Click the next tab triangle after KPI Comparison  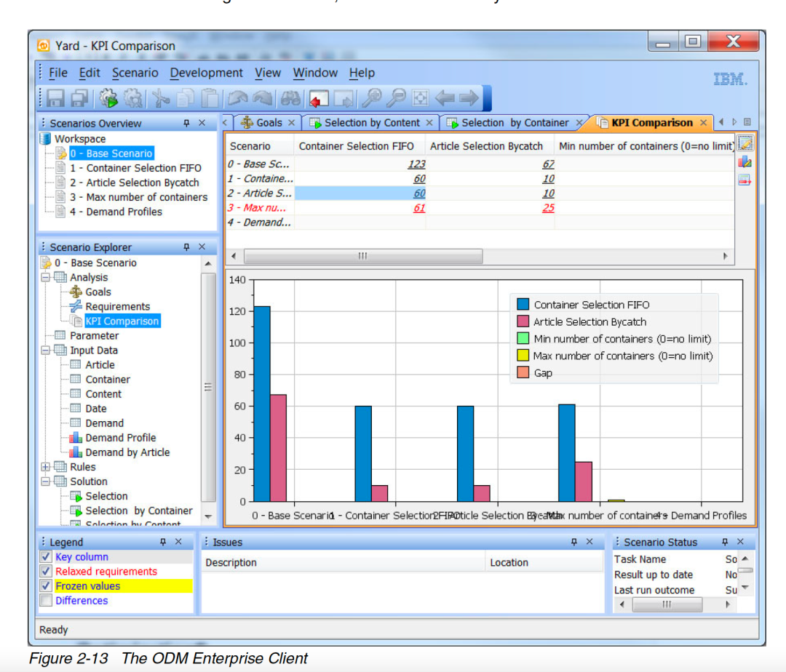[734, 122]
